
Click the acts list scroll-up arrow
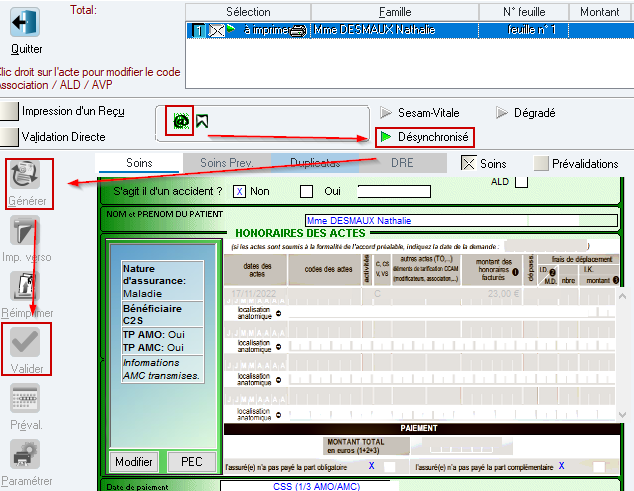click(x=623, y=296)
